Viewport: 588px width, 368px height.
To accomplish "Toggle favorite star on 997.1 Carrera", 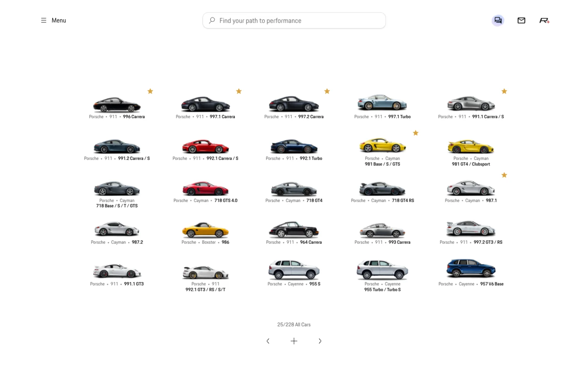I will 239,91.
